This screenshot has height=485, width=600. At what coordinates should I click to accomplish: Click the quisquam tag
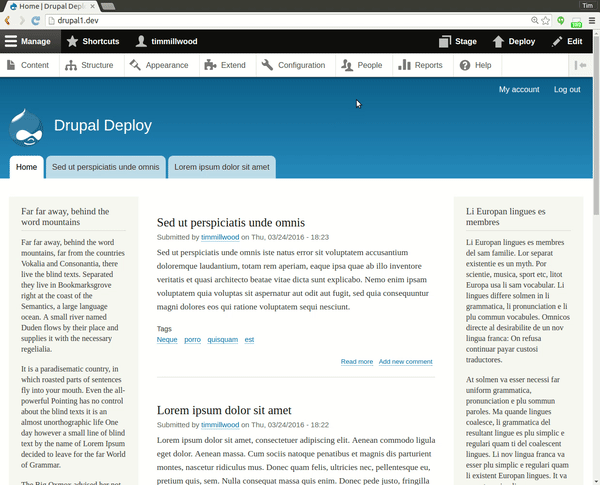(223, 339)
